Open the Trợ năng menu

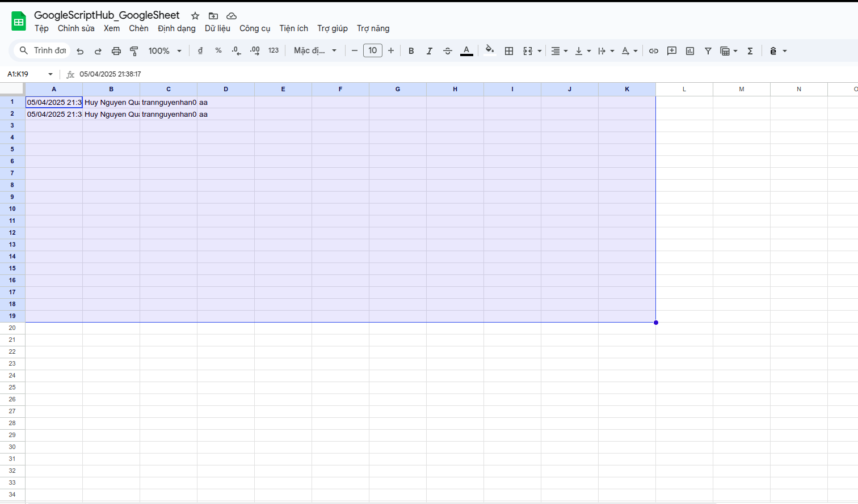click(373, 28)
